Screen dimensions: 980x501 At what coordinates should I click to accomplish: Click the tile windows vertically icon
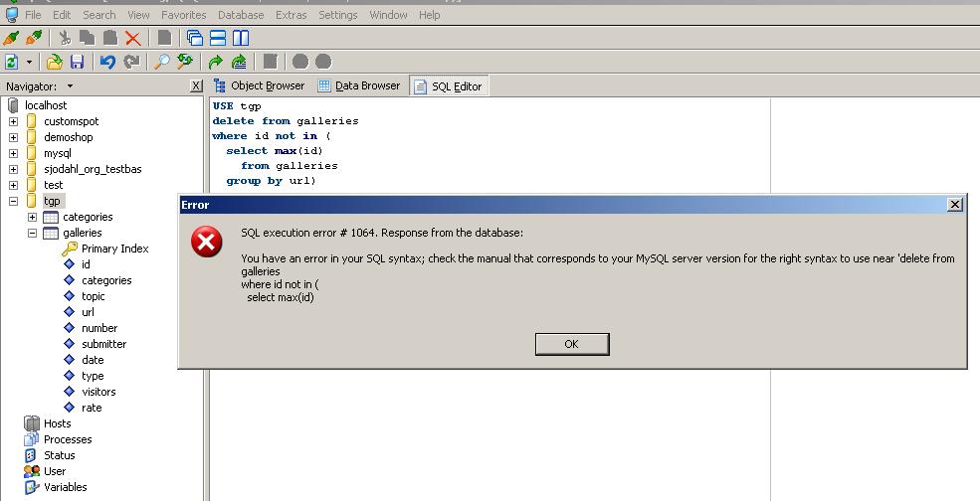point(241,38)
